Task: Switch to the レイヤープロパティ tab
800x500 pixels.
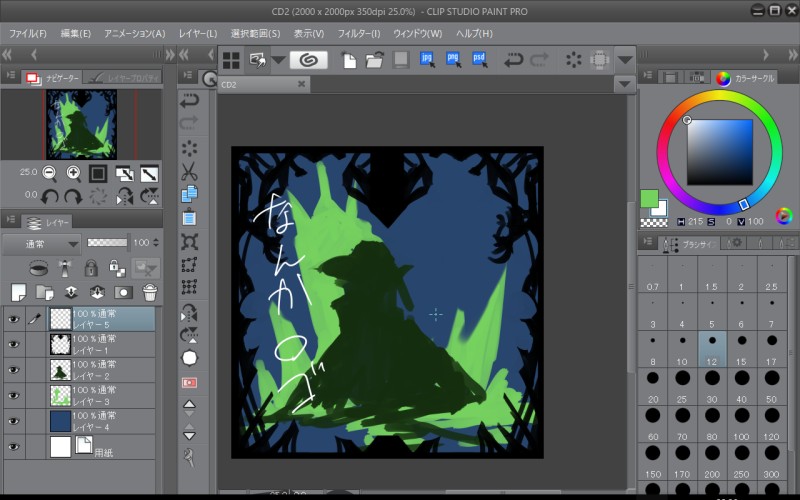Action: pos(124,76)
